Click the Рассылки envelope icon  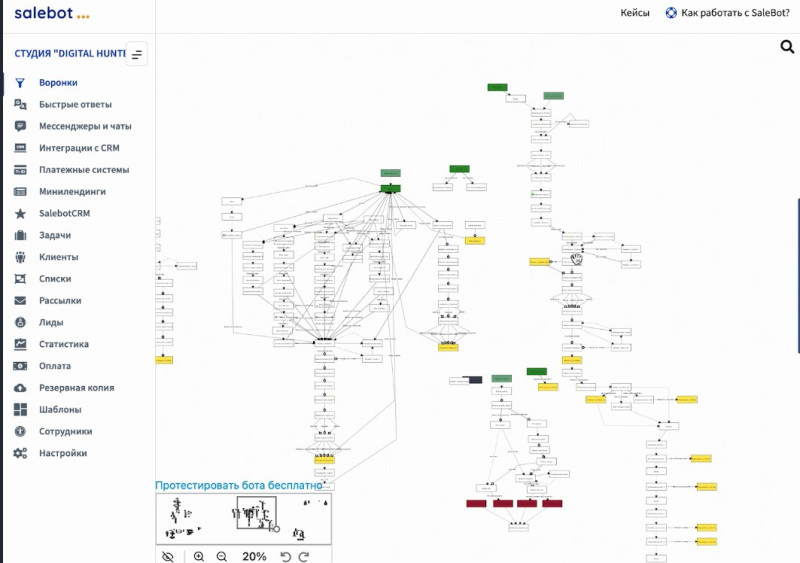click(20, 301)
